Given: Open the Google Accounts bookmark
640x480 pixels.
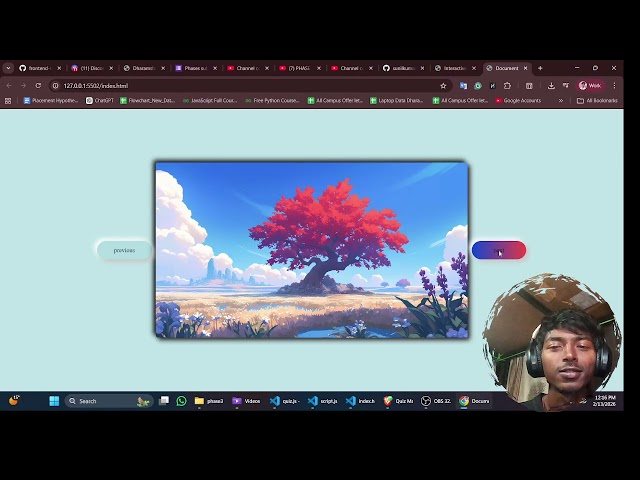Looking at the screenshot, I should click(518, 100).
